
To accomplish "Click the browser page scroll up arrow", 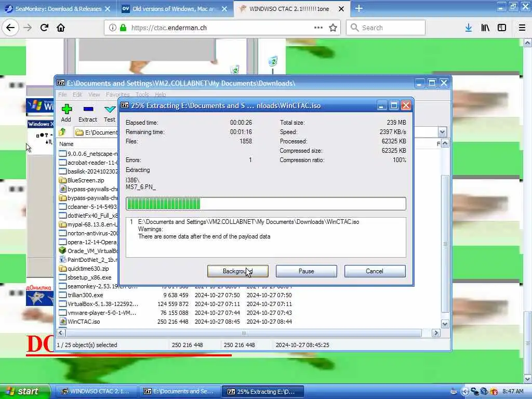I will click(x=527, y=43).
